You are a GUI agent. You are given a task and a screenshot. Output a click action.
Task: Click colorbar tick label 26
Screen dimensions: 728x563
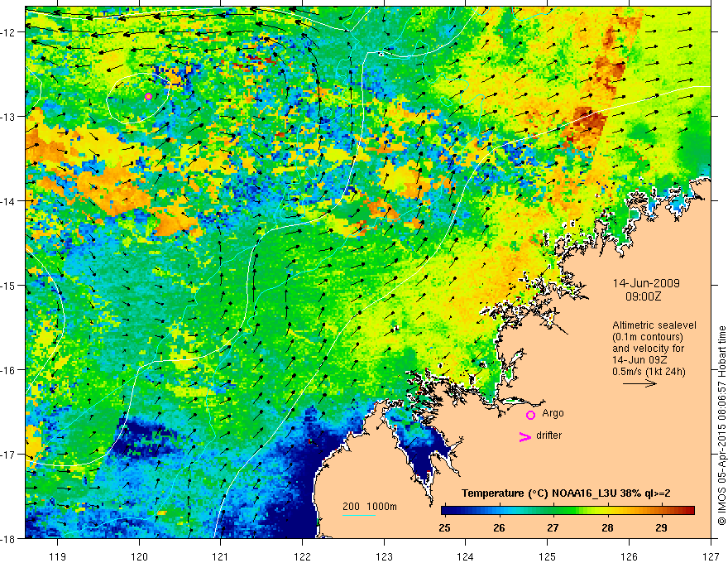499,527
